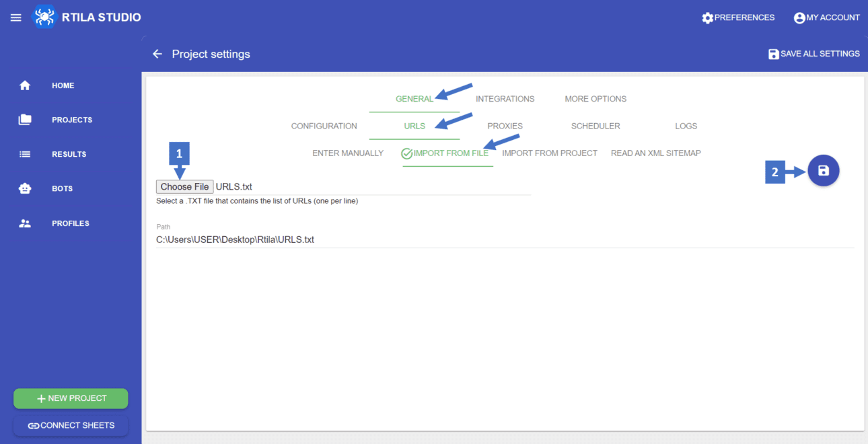Switch to the More Options tab

pos(595,99)
